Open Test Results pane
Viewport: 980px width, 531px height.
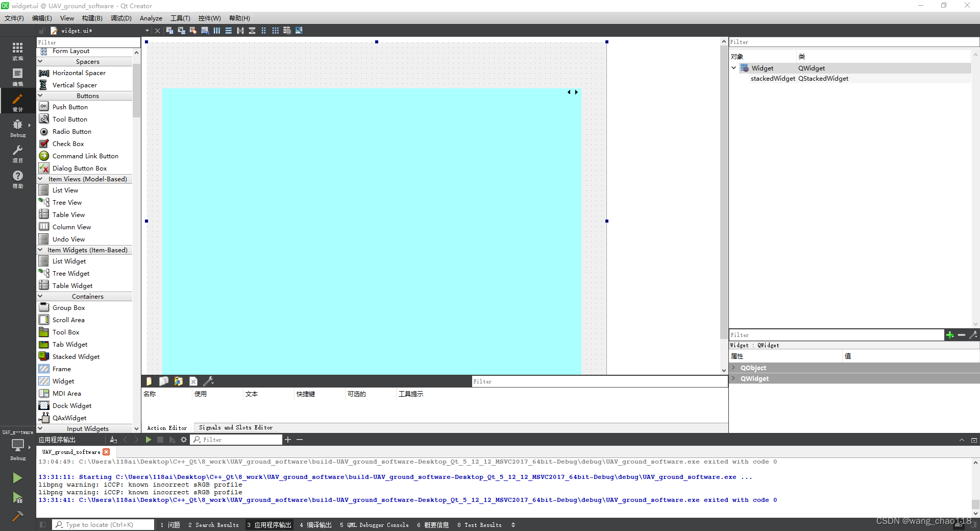click(479, 525)
